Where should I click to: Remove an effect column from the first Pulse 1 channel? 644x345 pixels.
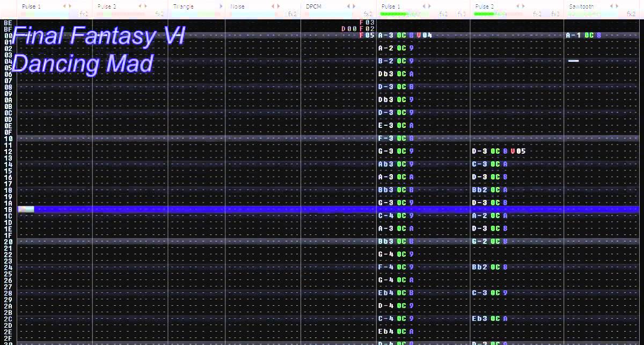pos(64,6)
